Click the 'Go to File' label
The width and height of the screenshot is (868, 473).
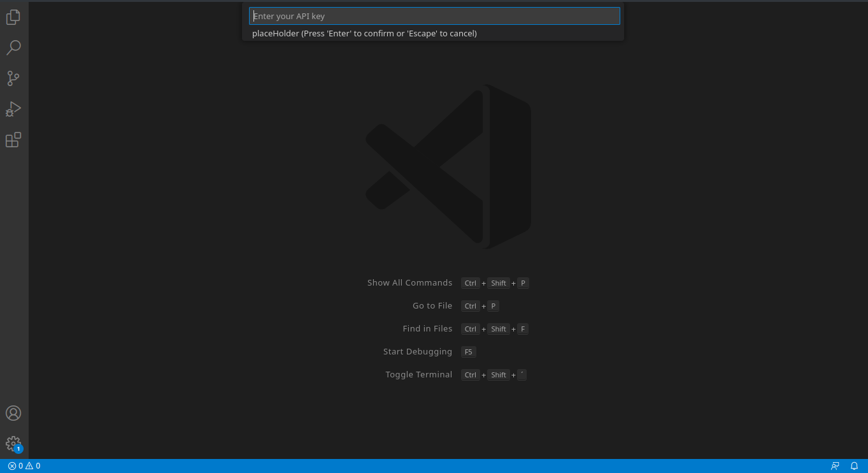point(432,305)
